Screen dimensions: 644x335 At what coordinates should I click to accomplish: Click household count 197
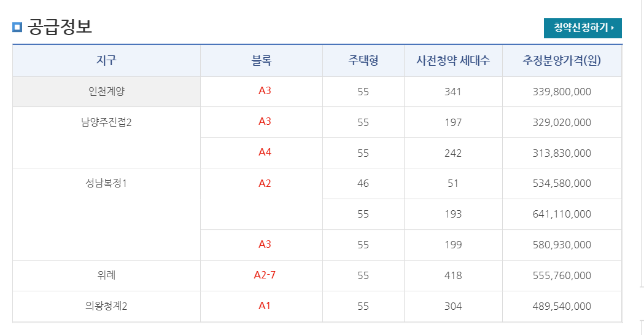coord(453,122)
